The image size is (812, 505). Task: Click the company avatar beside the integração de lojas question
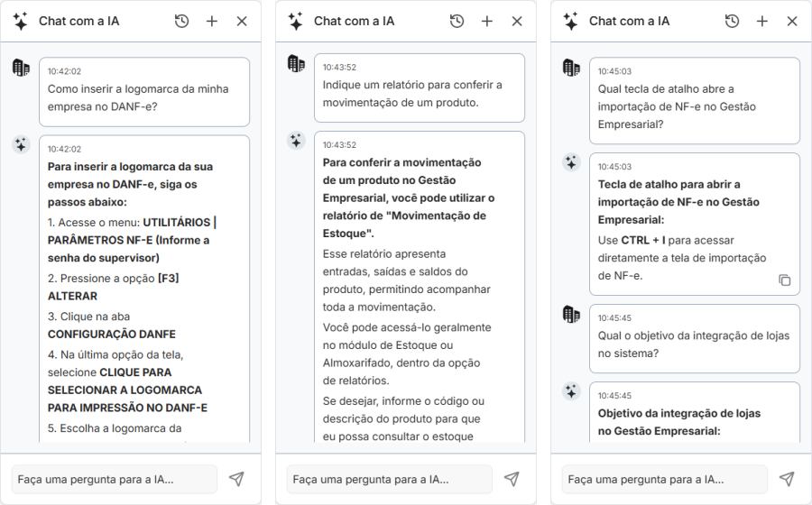[571, 314]
